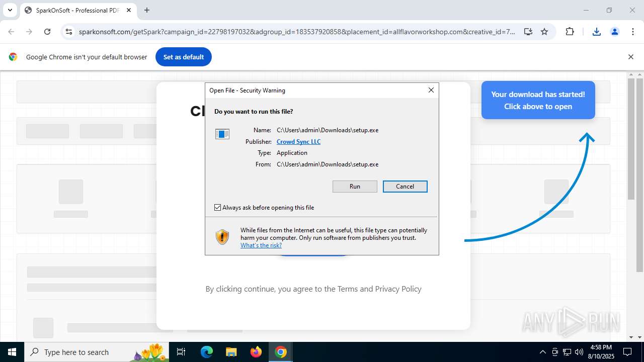Click the shield warning icon in dialog
Screen dimensions: 644x362
pyautogui.click(x=222, y=237)
